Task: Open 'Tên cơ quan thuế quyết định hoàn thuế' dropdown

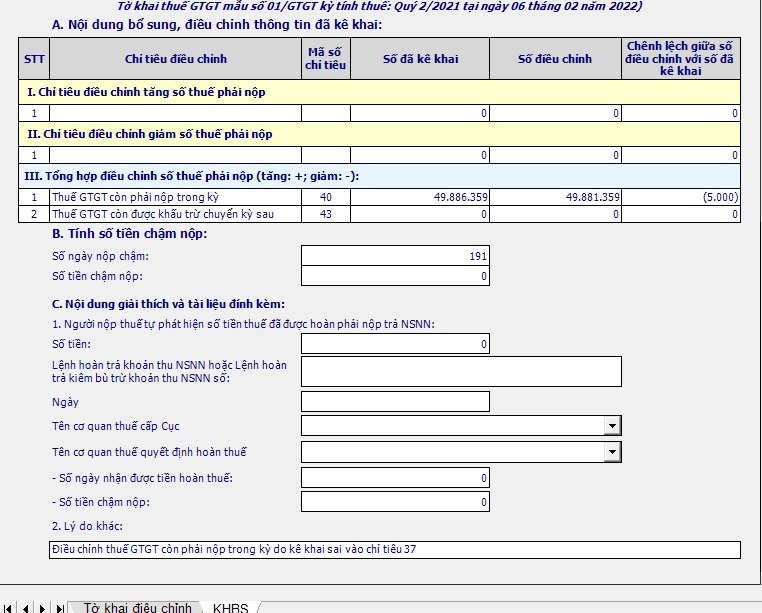Action: click(612, 452)
